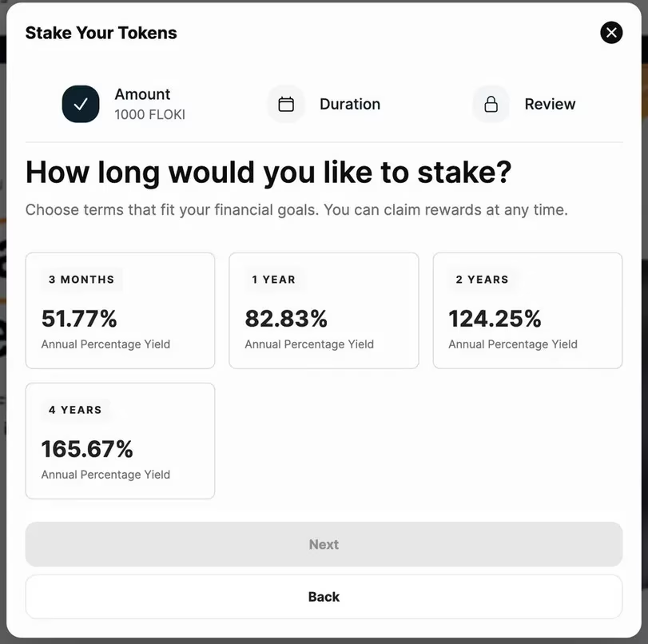The height and width of the screenshot is (644, 648).
Task: Click the 51.77% yield value
Action: (x=79, y=319)
